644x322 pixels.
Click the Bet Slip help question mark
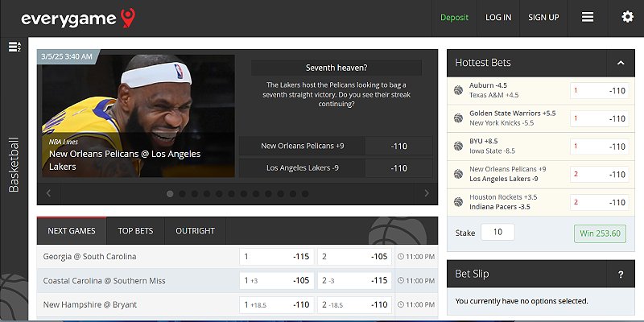[x=621, y=275]
